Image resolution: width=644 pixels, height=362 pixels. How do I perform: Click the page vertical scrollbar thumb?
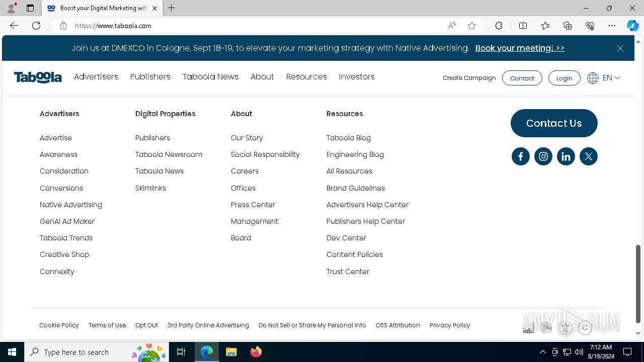(638, 284)
